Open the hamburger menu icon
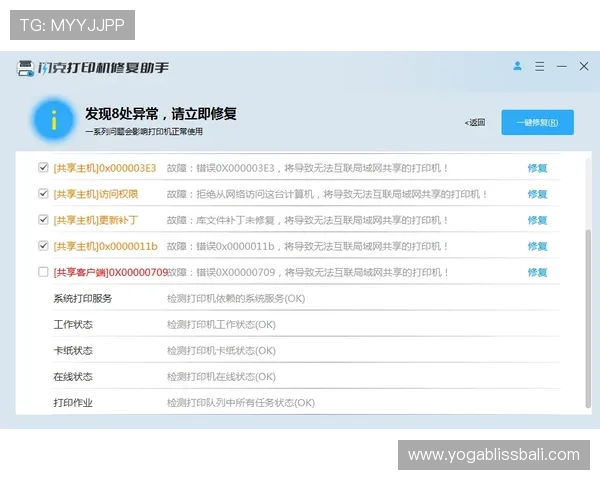This screenshot has height=480, width=600. 540,66
